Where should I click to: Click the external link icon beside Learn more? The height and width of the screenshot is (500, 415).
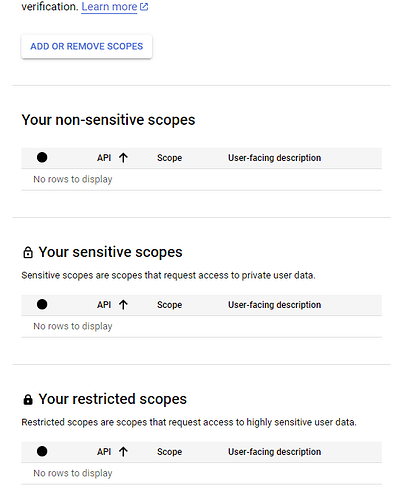click(144, 7)
